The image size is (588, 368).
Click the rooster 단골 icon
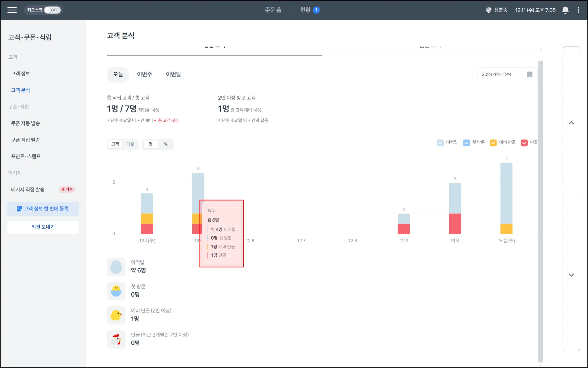coord(116,339)
